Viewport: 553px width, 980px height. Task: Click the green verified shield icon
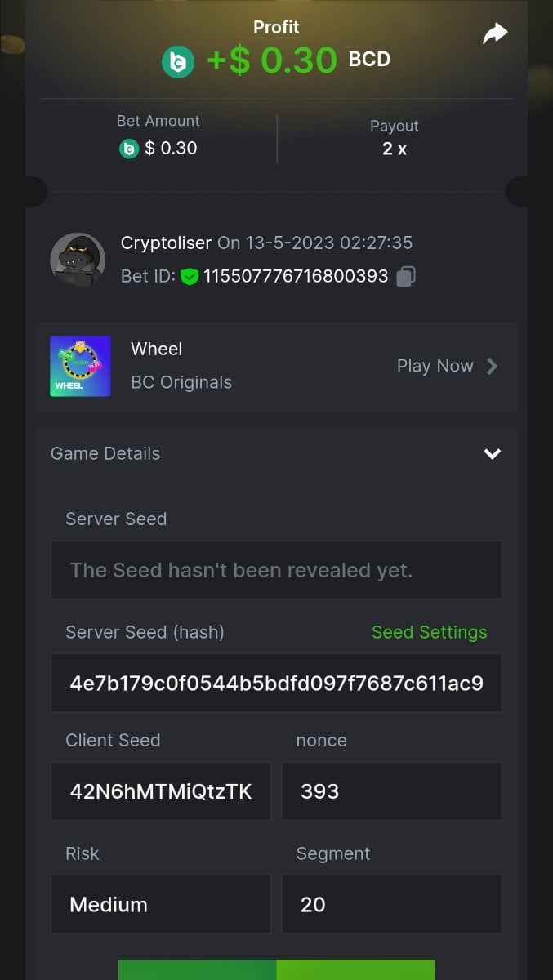tap(190, 277)
